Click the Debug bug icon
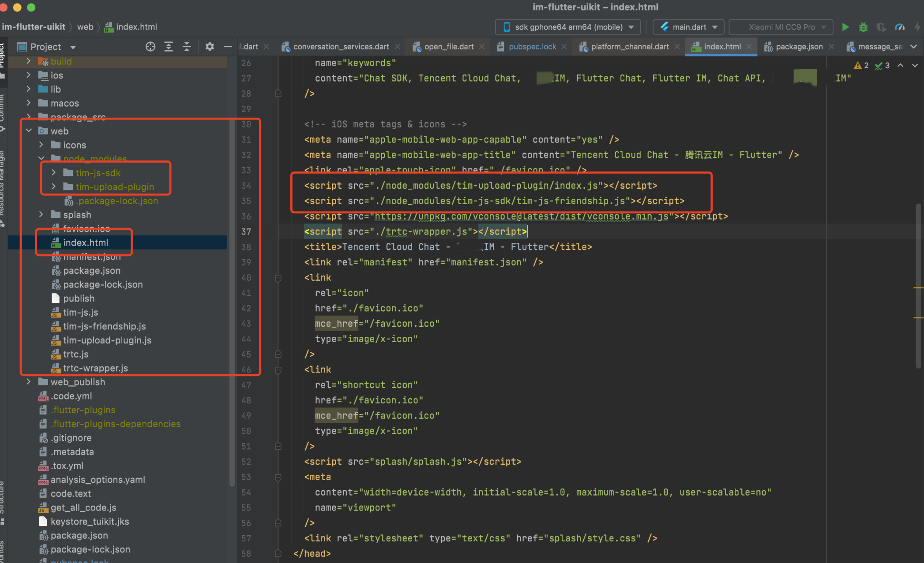The image size is (924, 563). (864, 27)
